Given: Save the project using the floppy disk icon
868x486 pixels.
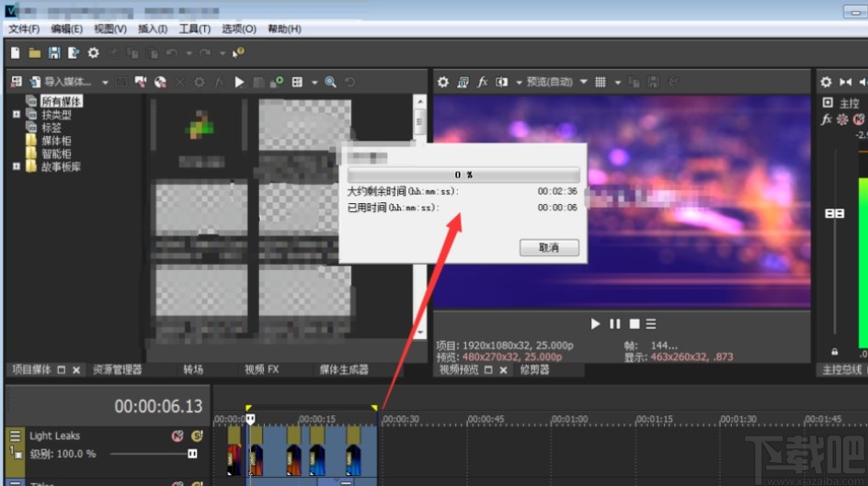Looking at the screenshot, I should point(53,52).
